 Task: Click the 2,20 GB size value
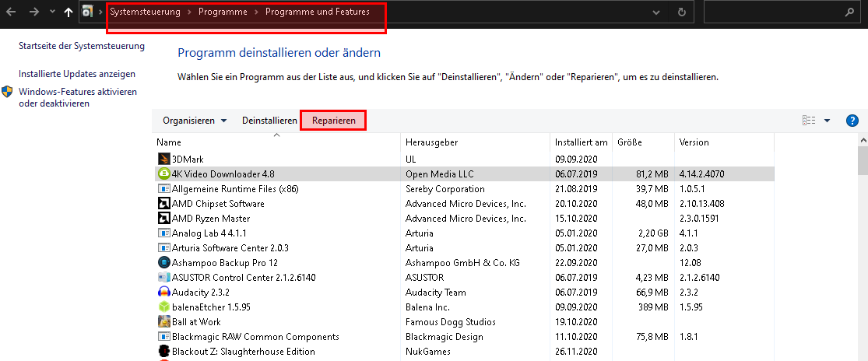(x=652, y=233)
